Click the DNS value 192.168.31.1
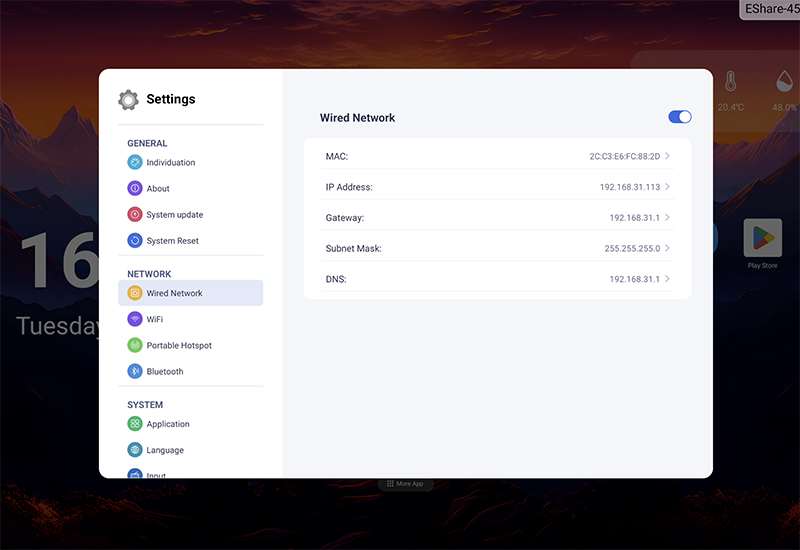The image size is (800, 550). (634, 279)
